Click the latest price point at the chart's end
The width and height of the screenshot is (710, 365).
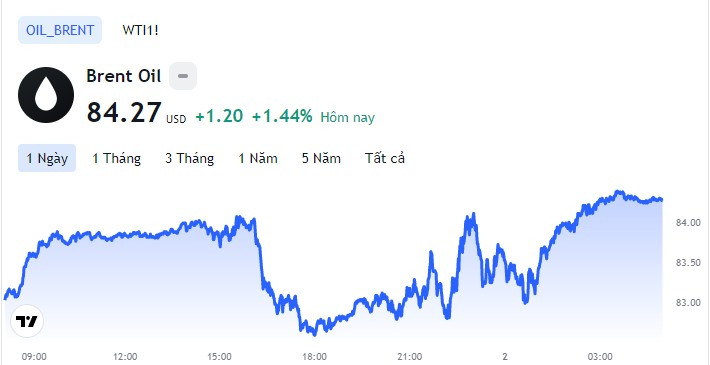pyautogui.click(x=661, y=199)
